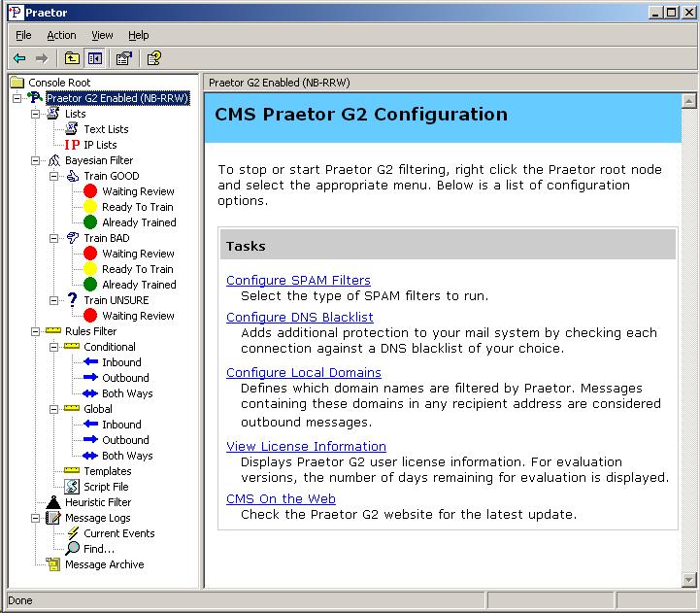Click the Script File icon
This screenshot has width=700, height=613.
coord(72,487)
